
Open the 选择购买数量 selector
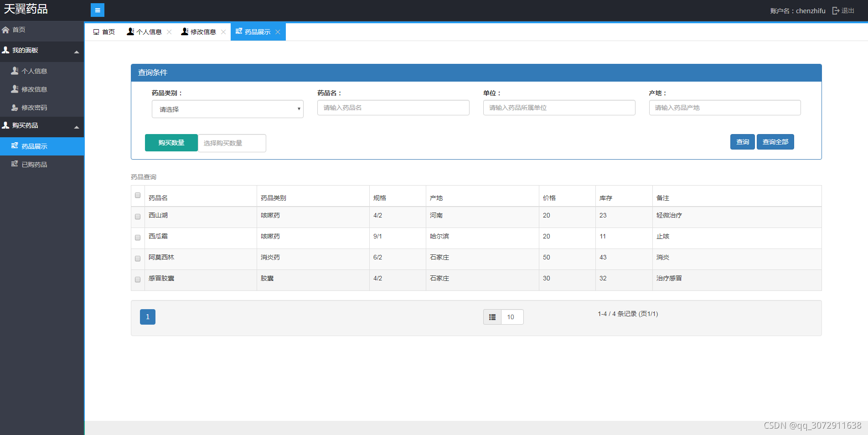click(x=232, y=143)
